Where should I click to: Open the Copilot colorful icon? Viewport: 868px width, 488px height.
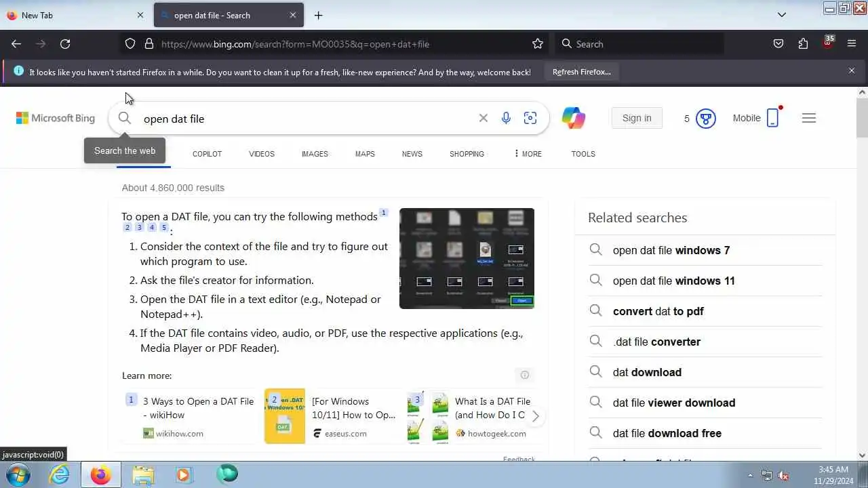tap(574, 118)
